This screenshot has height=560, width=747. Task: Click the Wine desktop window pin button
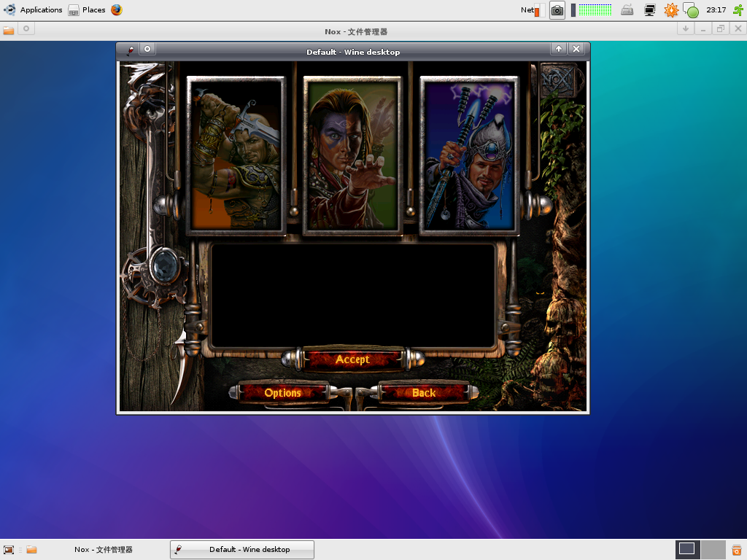coord(147,49)
